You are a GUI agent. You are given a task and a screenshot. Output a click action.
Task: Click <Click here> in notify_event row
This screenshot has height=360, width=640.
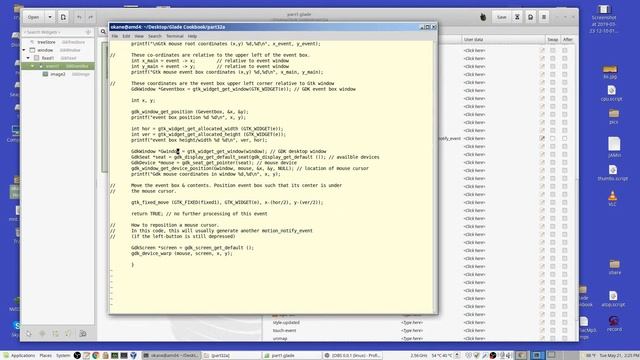point(474,138)
